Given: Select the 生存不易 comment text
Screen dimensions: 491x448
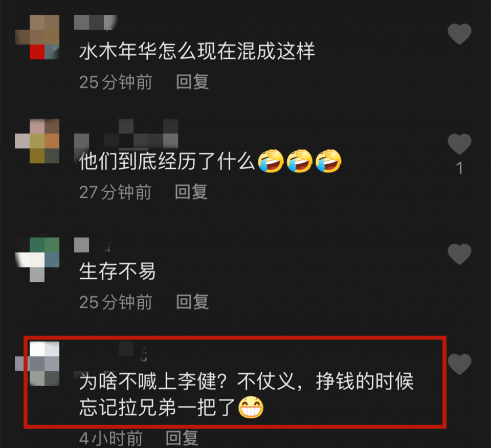Looking at the screenshot, I should click(118, 271).
